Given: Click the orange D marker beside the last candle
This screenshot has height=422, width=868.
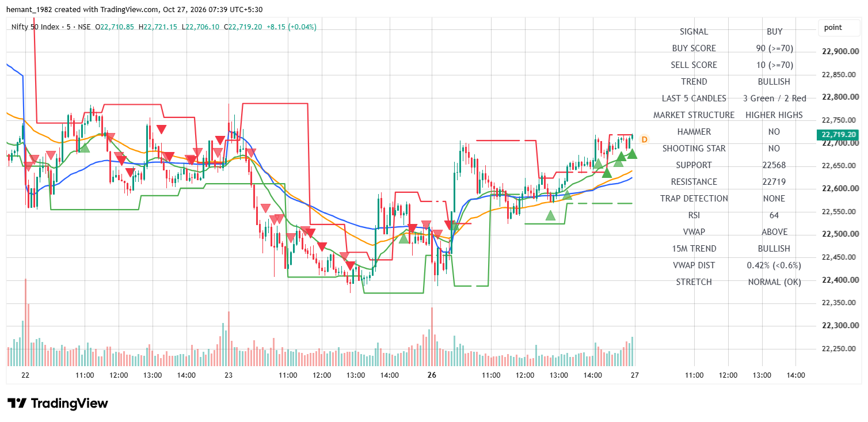Looking at the screenshot, I should (644, 139).
